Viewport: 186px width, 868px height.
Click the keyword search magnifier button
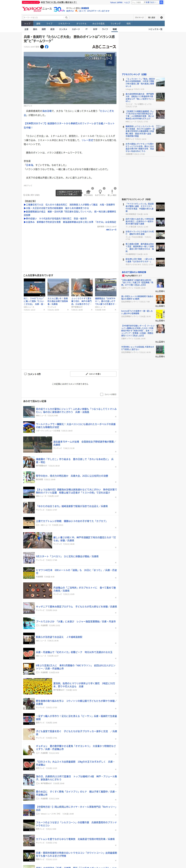tap(66, 18)
